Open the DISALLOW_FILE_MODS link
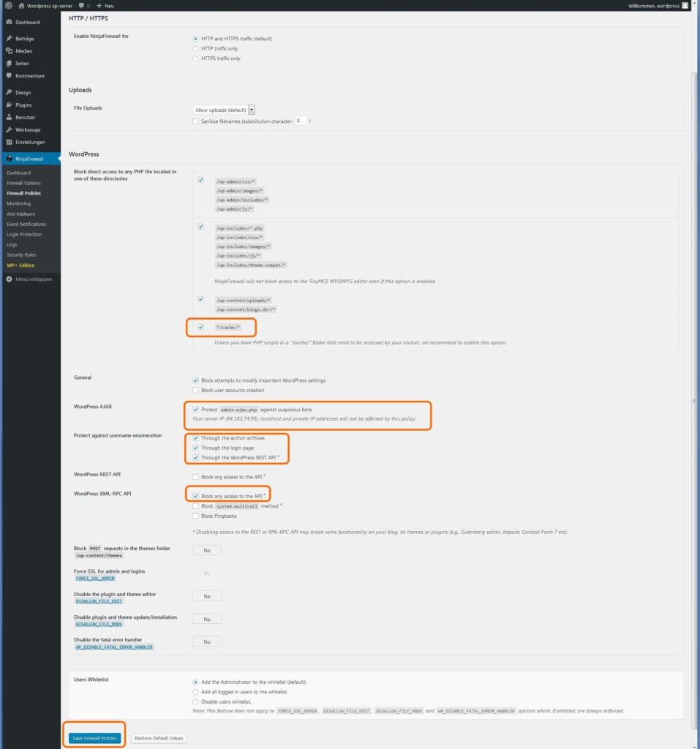Screen dimensions: 700x749 [99, 624]
